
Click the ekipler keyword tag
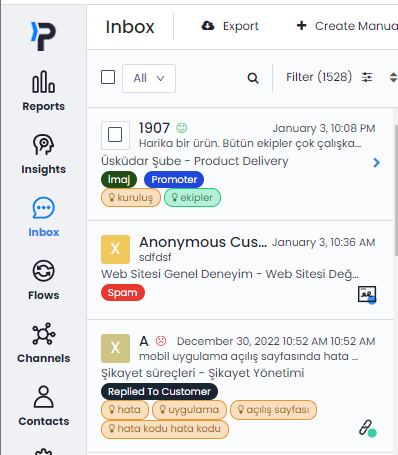click(x=192, y=197)
